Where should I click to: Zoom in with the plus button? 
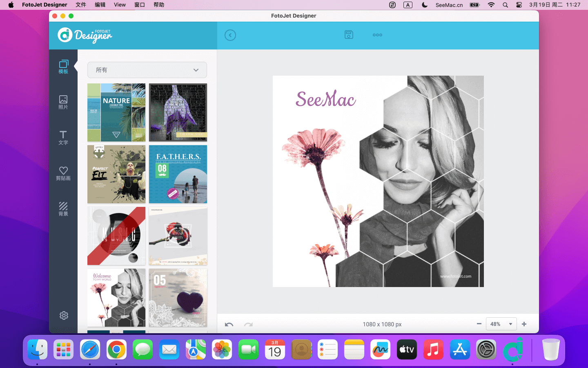coord(524,324)
